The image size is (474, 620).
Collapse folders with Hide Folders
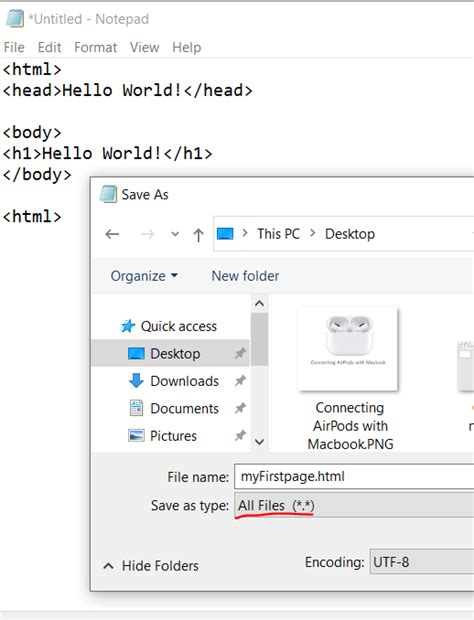tap(151, 565)
